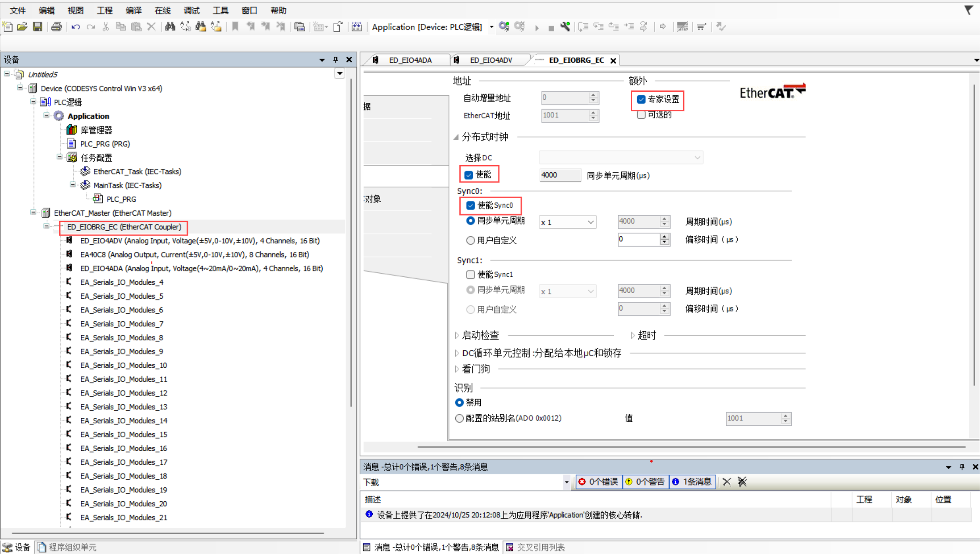Click the 0个错误 filter button
980x554 pixels.
(599, 482)
